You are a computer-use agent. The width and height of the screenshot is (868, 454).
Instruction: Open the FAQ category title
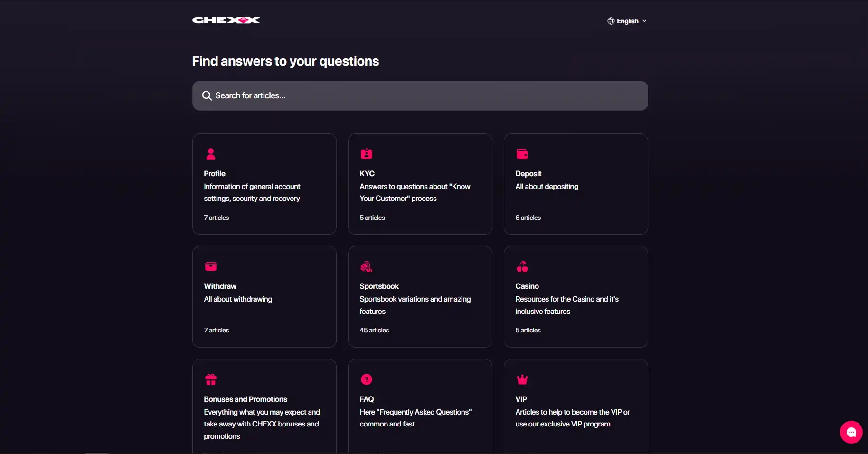[x=367, y=399]
